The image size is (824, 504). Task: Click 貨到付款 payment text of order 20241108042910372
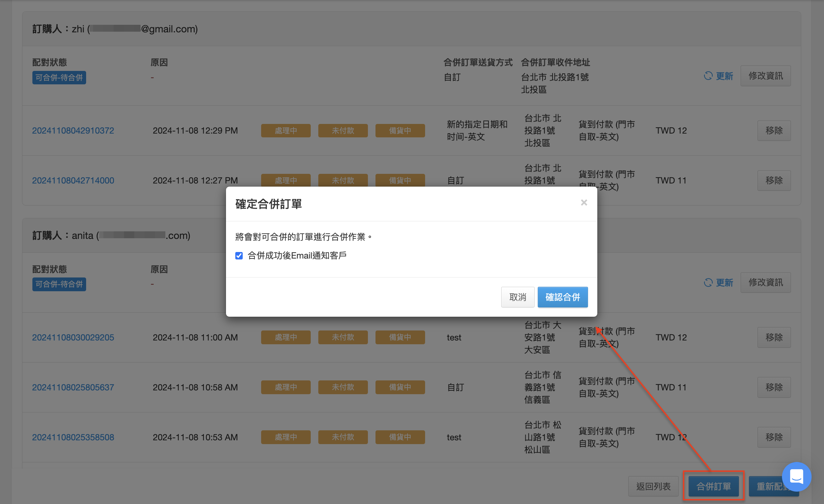pos(606,130)
